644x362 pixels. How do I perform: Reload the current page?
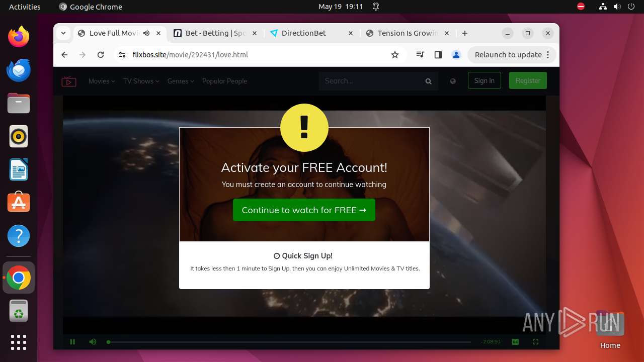coord(101,55)
